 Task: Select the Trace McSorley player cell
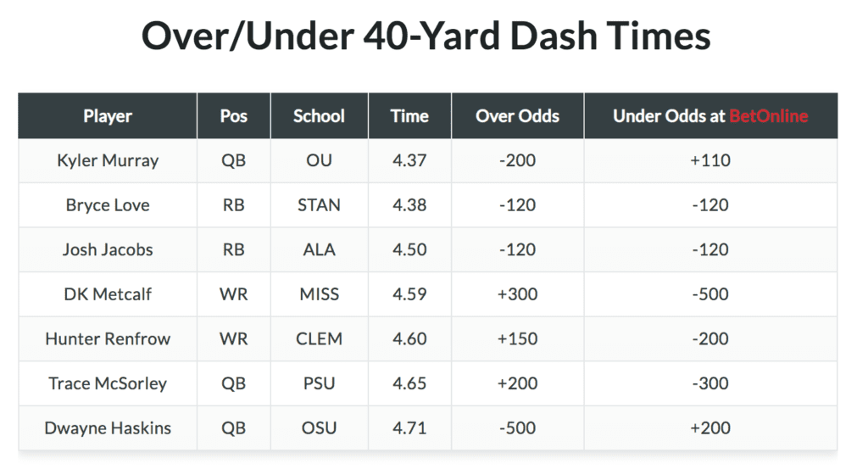pos(108,383)
